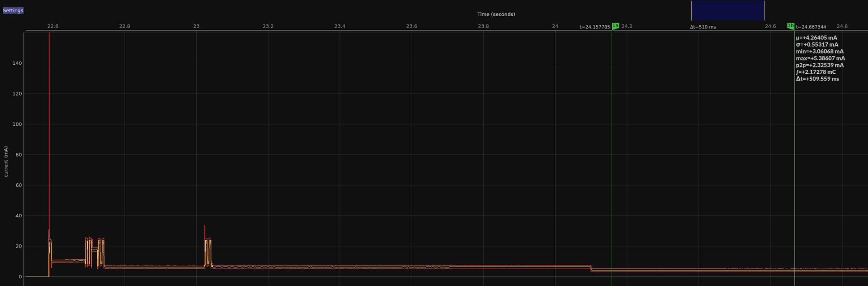Select the green 1a cursor marker flag
This screenshot has width=868, height=286.
[615, 26]
